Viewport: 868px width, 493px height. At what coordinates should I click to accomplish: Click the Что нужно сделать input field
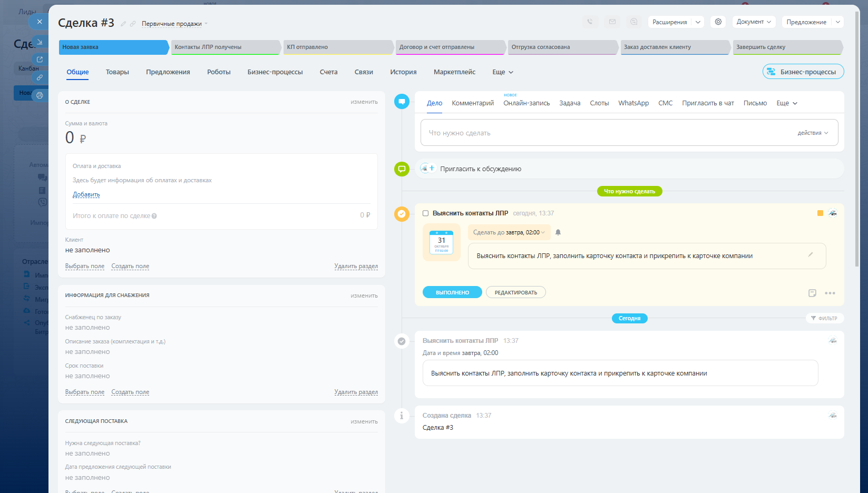click(x=606, y=133)
